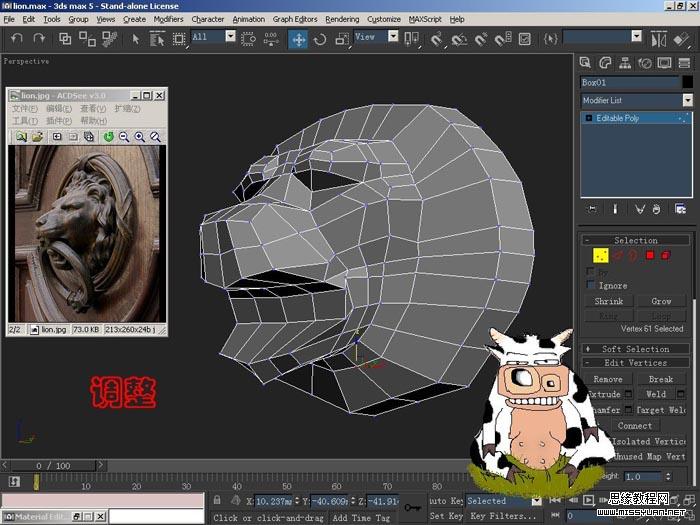Open the File menu
The height and width of the screenshot is (525, 700).
9,19
